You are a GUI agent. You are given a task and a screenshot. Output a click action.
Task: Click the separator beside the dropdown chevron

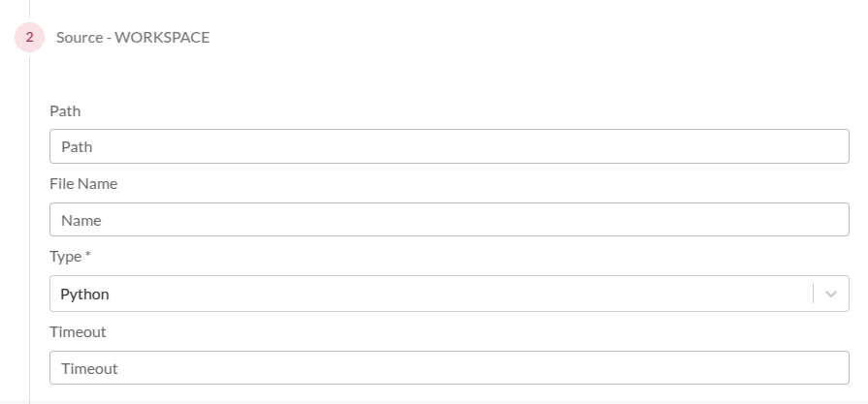813,294
